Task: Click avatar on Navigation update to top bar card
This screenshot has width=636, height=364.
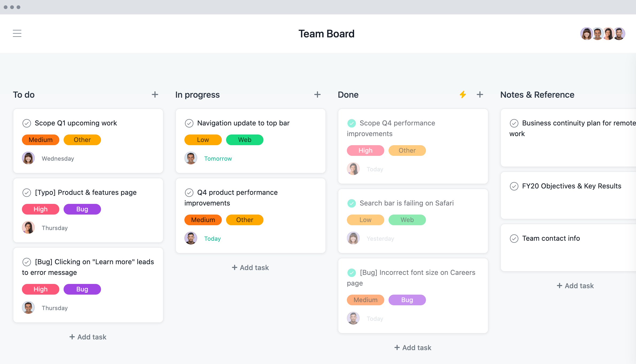Action: [191, 158]
